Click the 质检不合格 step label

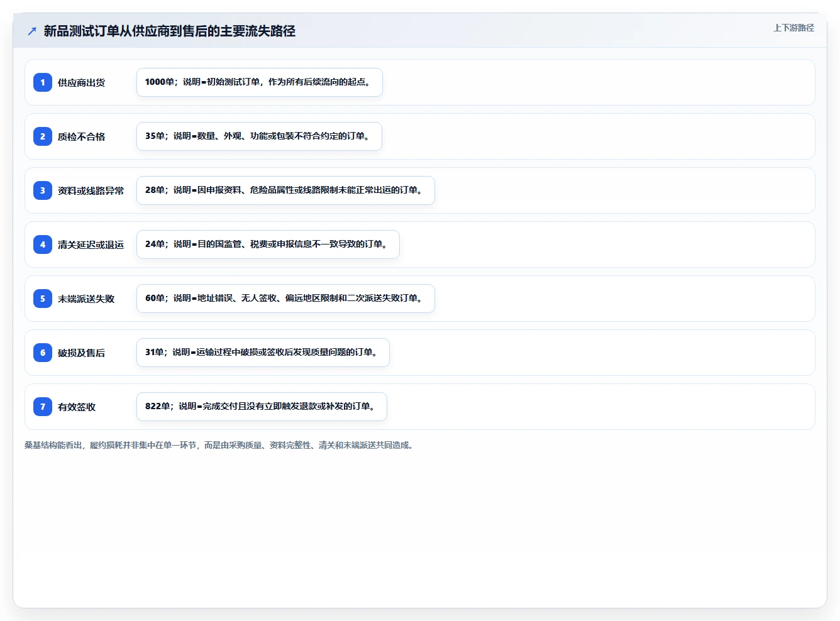(81, 136)
